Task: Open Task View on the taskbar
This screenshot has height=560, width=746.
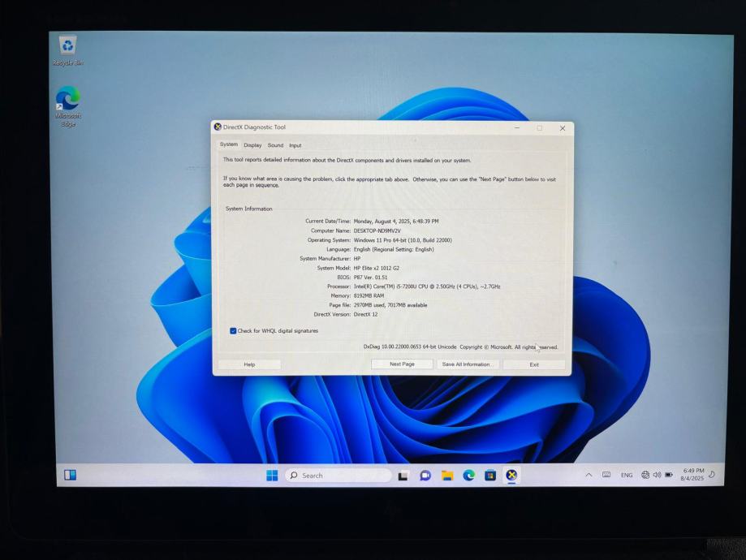Action: click(403, 476)
